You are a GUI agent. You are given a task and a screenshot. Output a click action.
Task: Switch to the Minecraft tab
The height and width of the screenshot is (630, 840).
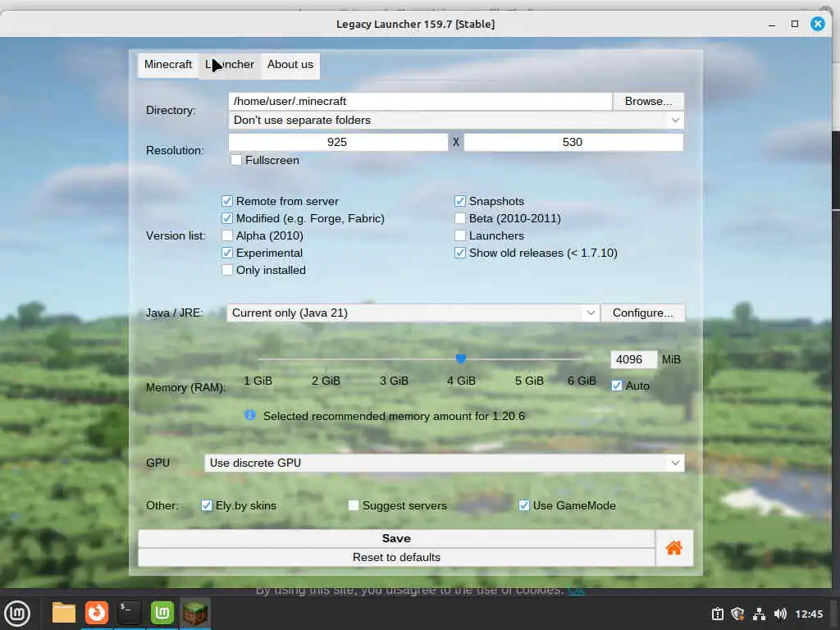click(167, 64)
